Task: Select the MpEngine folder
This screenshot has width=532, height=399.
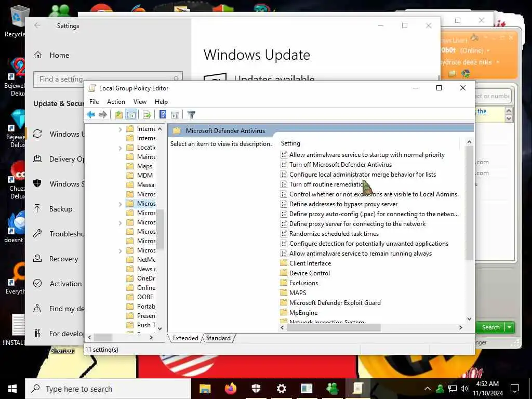Action: click(303, 312)
